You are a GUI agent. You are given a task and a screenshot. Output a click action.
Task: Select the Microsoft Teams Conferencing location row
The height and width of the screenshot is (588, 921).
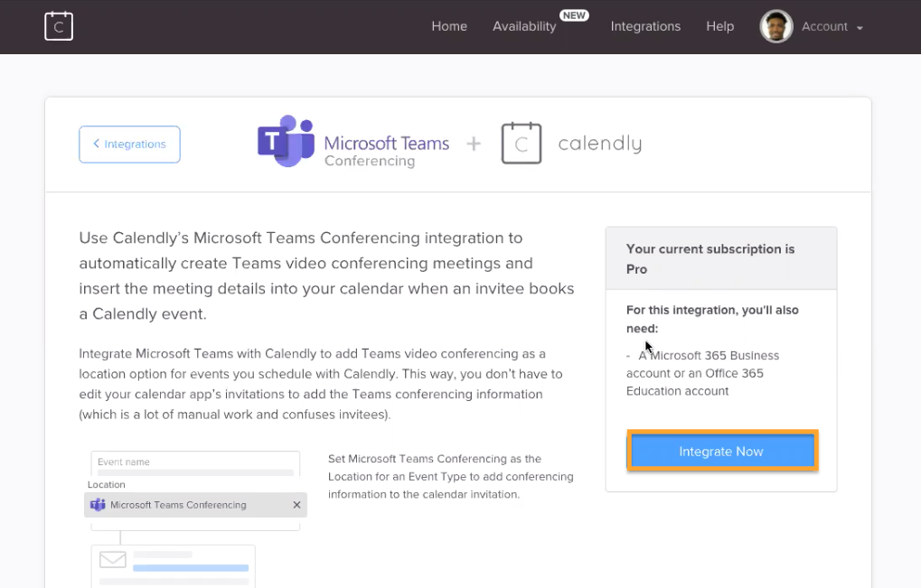[195, 505]
